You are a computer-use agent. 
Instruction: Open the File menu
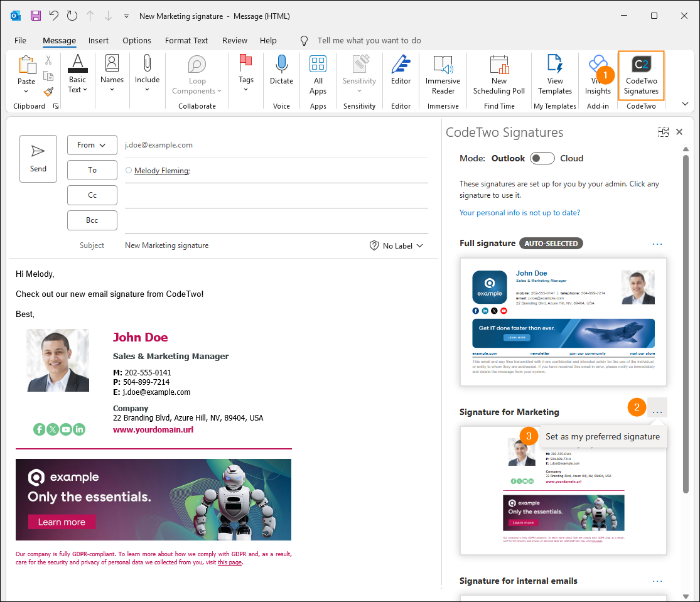[x=20, y=41]
